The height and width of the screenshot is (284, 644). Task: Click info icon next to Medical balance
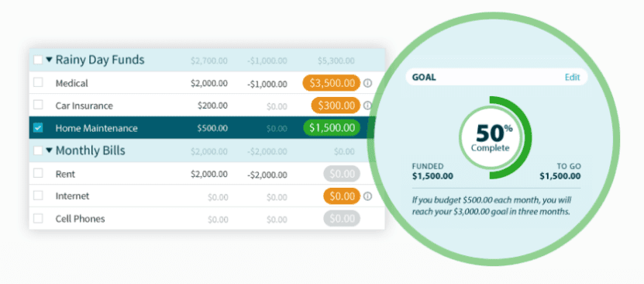point(367,84)
